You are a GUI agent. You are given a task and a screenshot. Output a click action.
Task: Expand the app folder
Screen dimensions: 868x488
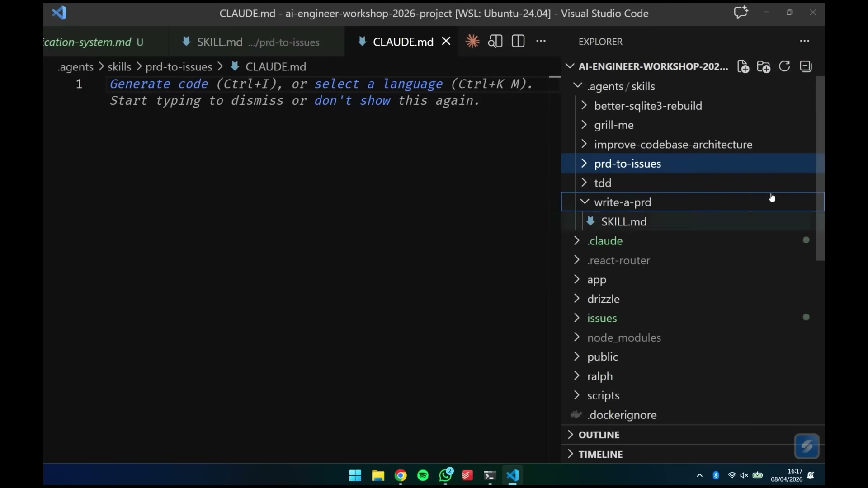(692, 280)
